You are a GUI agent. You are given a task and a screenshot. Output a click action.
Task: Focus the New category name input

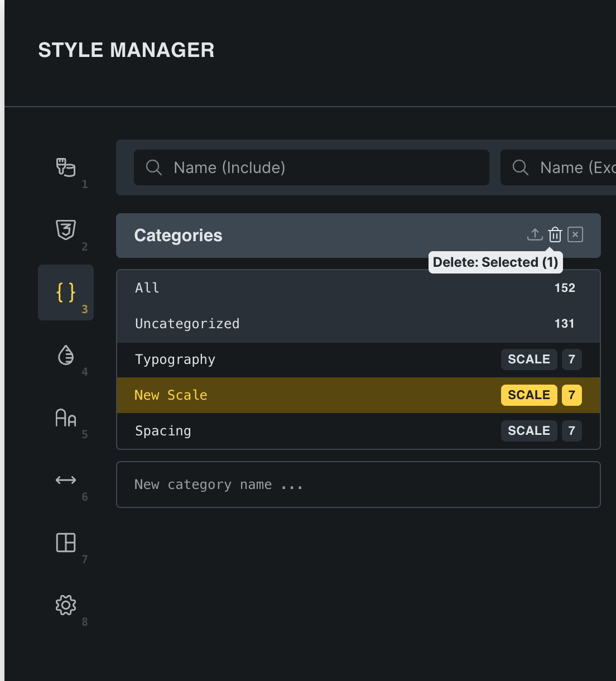(358, 485)
